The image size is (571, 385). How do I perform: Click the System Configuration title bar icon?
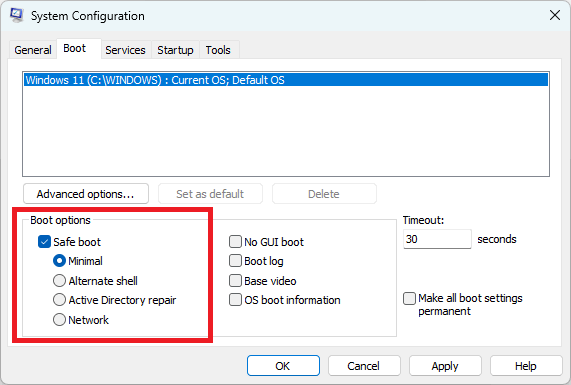16,15
